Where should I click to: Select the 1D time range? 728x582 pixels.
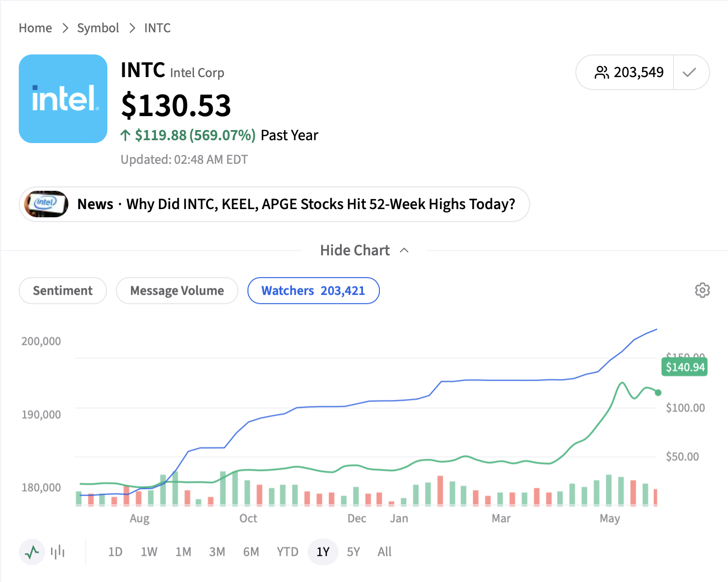[115, 552]
